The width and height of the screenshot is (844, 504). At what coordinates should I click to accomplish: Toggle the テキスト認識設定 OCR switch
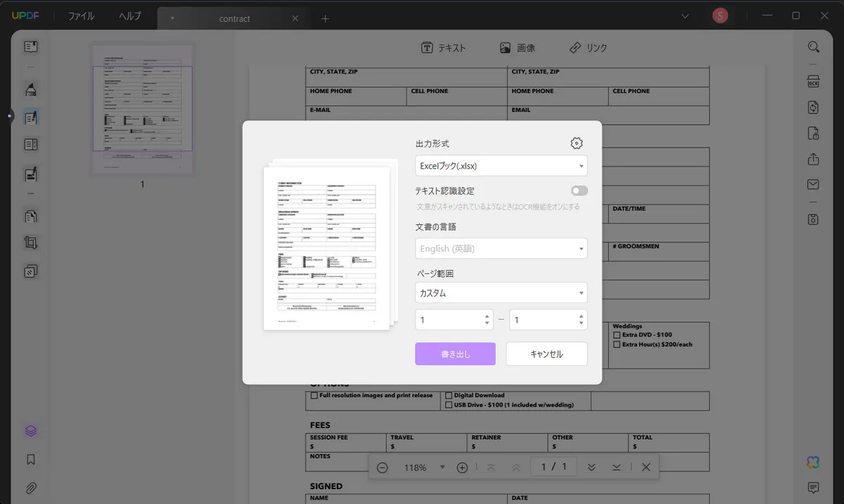tap(580, 190)
